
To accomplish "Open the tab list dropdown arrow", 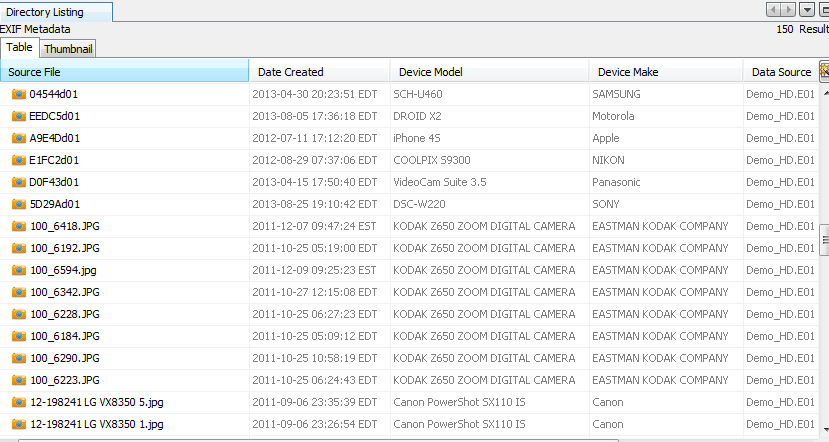I will tap(807, 10).
